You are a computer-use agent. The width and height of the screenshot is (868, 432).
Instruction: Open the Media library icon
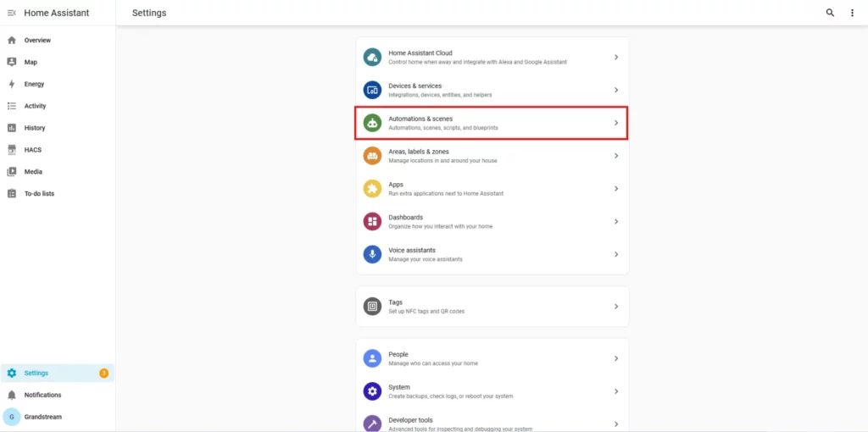(x=12, y=171)
